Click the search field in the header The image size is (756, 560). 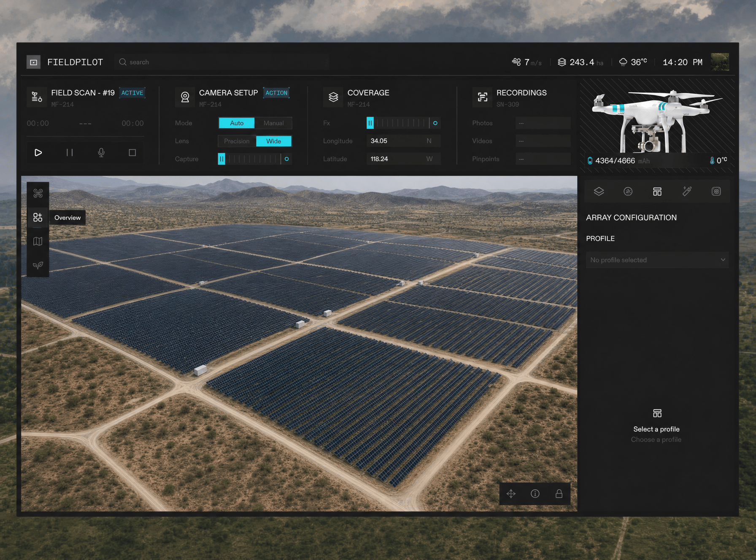(222, 62)
